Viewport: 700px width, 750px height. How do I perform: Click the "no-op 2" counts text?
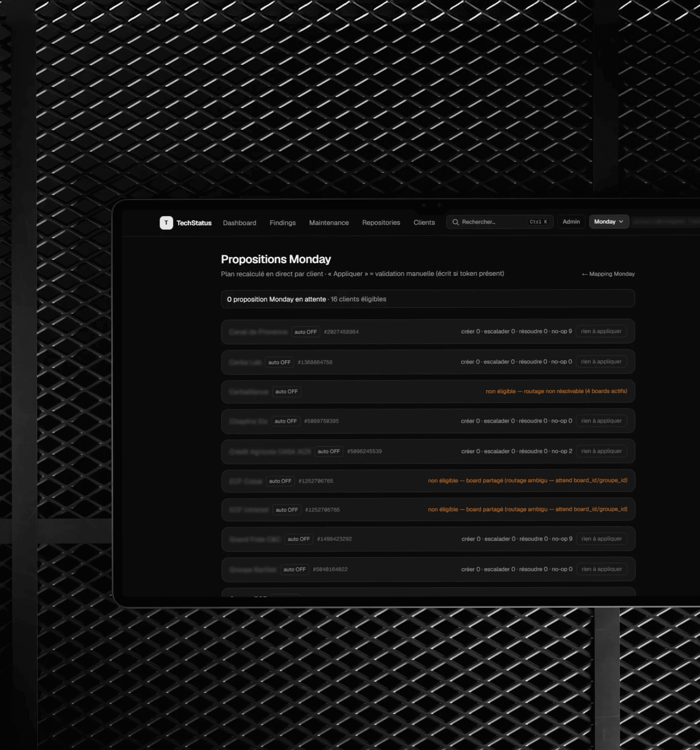coord(562,451)
